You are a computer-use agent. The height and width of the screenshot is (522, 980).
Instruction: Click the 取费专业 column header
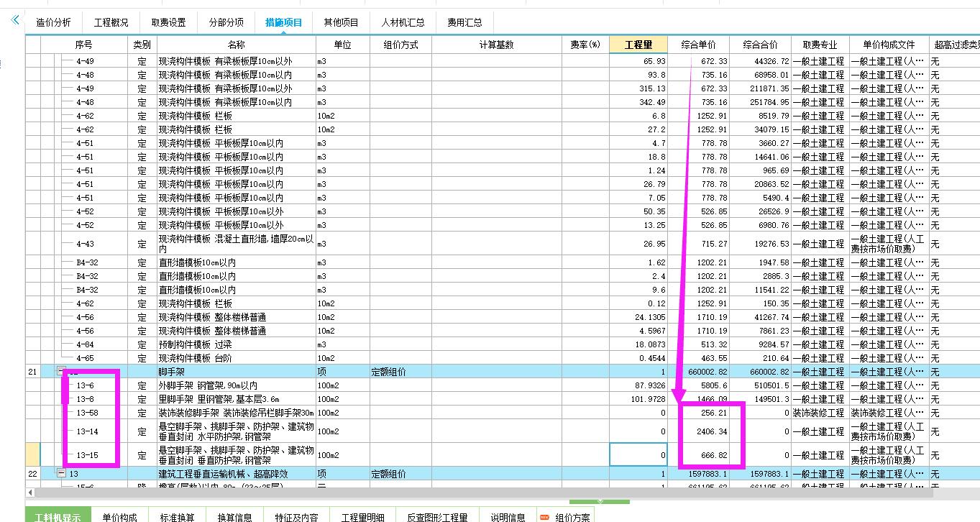[x=820, y=45]
